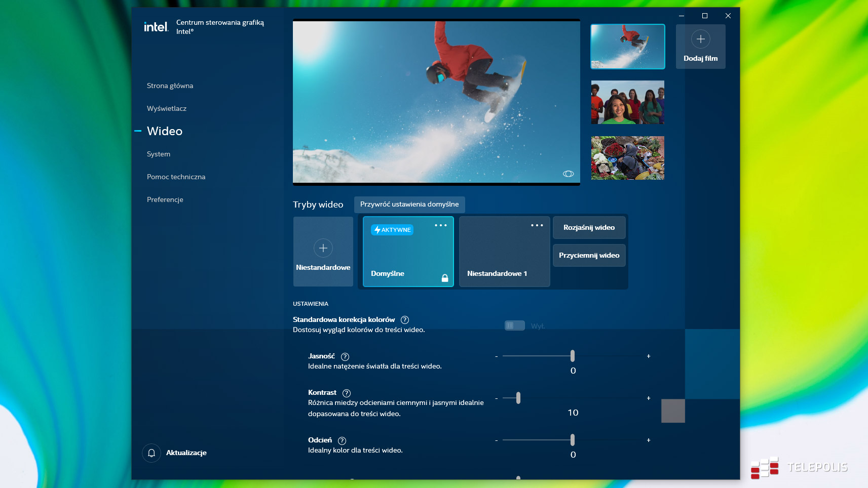Select the group of people video thumbnail
The image size is (868, 488).
(627, 102)
